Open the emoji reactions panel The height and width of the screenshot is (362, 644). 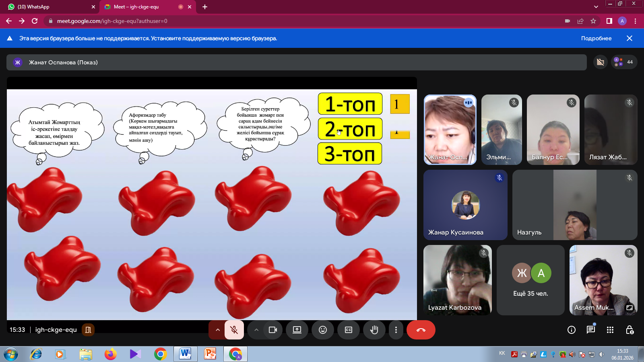323,330
